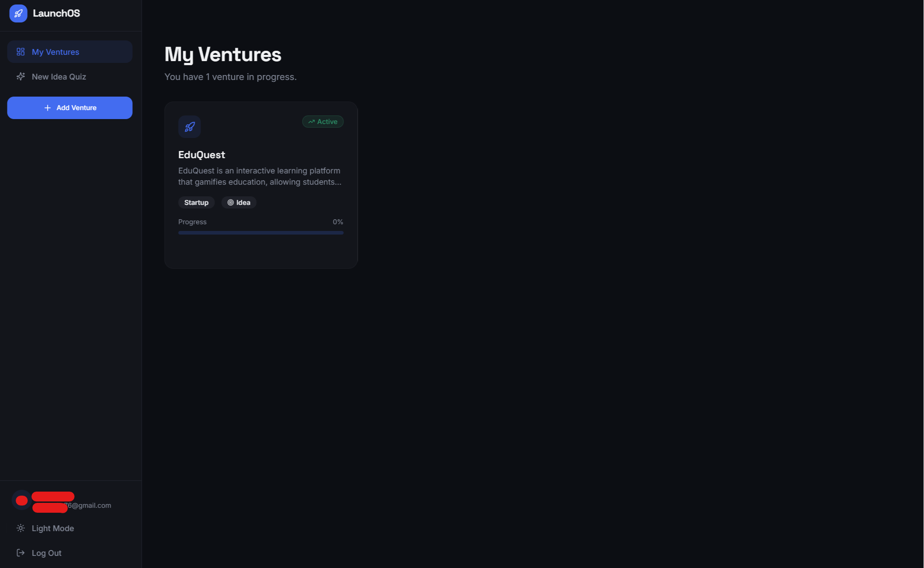This screenshot has width=924, height=568.
Task: Click the New Idea Quiz sparkle icon
Action: [x=21, y=76]
